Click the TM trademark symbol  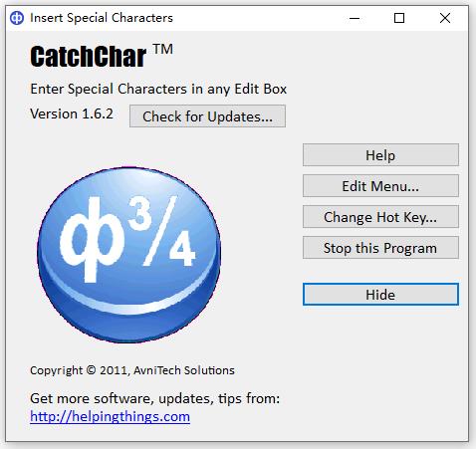click(x=163, y=50)
